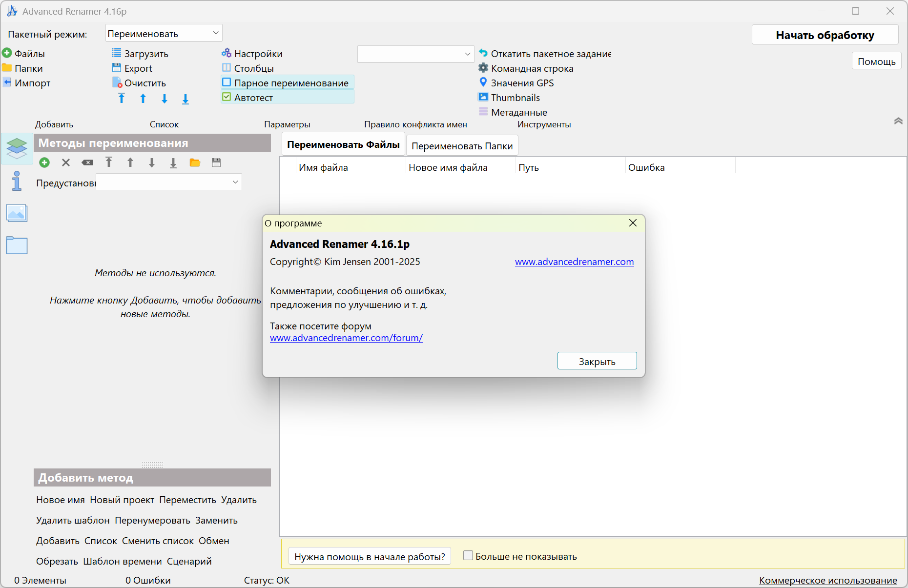
Task: Select the Переименовать Файлы tab
Action: [343, 145]
